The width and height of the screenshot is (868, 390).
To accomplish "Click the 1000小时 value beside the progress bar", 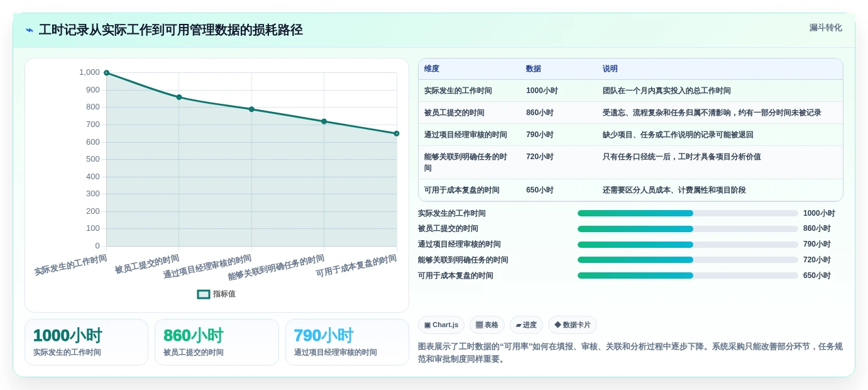I will (819, 213).
